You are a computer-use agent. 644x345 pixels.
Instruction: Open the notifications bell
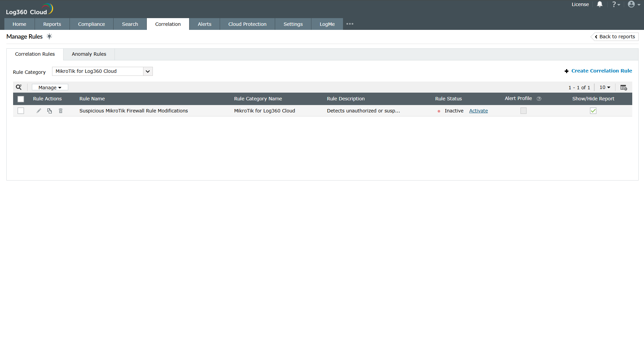click(600, 4)
